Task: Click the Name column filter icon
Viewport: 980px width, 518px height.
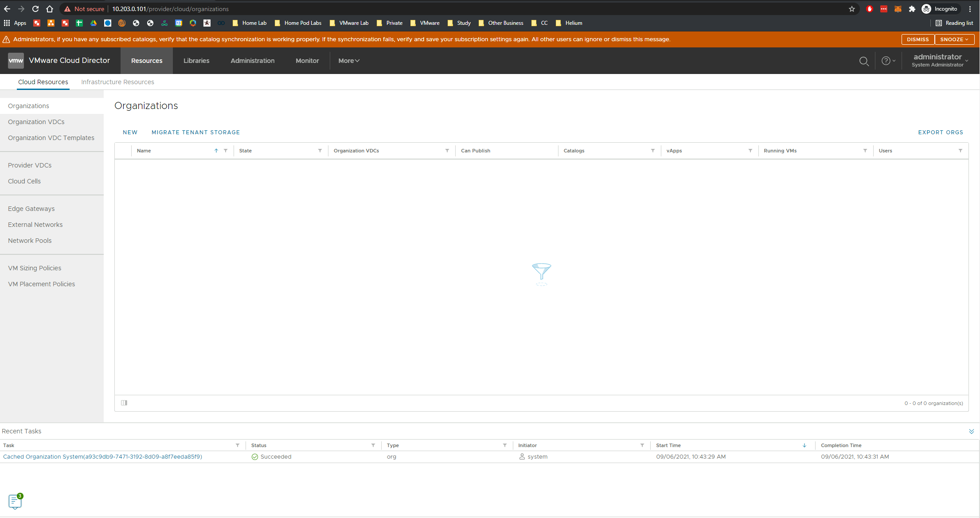Action: point(226,151)
